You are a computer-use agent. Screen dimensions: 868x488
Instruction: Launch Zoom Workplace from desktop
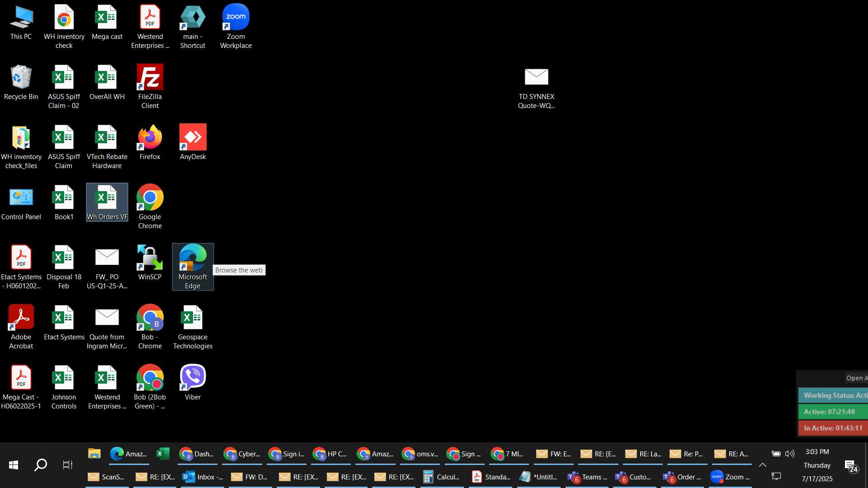click(x=236, y=27)
